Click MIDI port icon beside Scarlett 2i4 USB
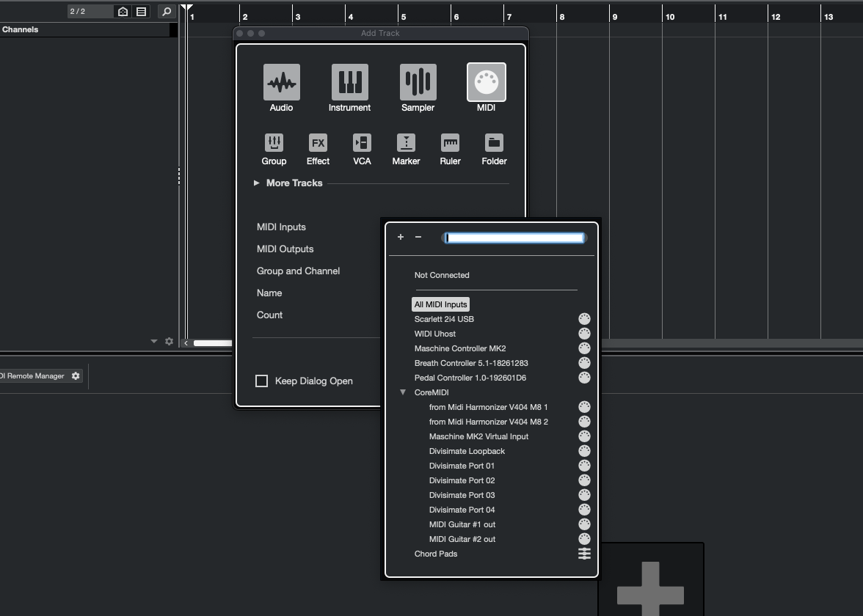863x616 pixels. 584,319
